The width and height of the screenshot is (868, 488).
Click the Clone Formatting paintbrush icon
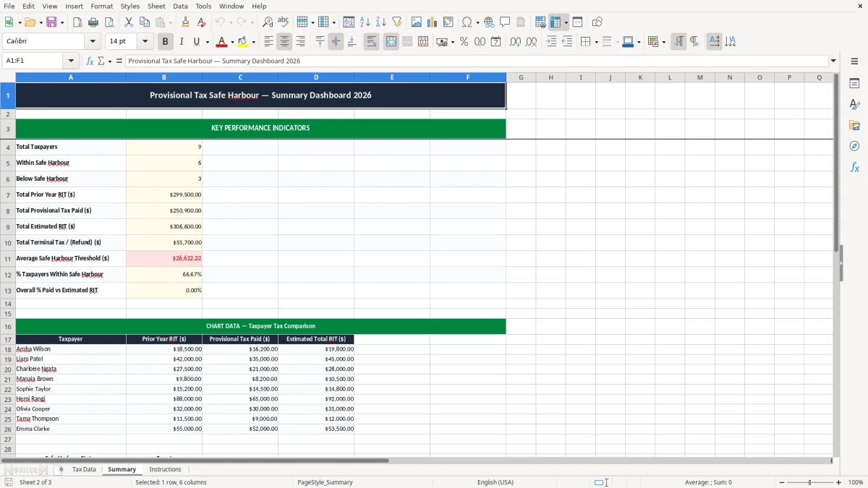(186, 22)
